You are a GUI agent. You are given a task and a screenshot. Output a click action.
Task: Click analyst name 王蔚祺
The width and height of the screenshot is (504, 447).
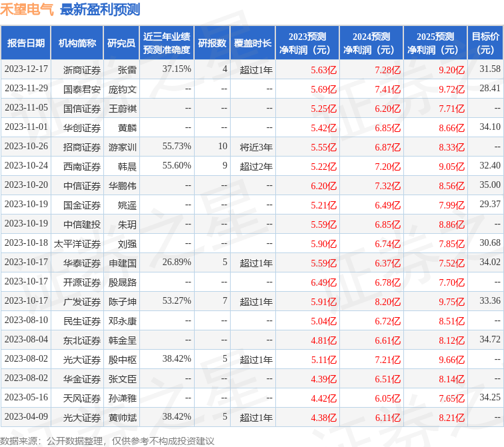(123, 109)
